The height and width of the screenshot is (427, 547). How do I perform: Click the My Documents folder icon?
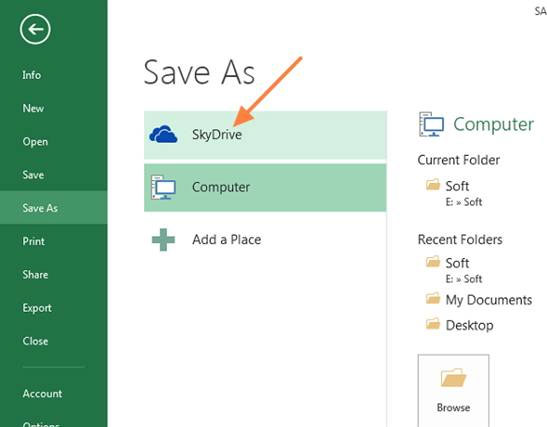pos(433,298)
